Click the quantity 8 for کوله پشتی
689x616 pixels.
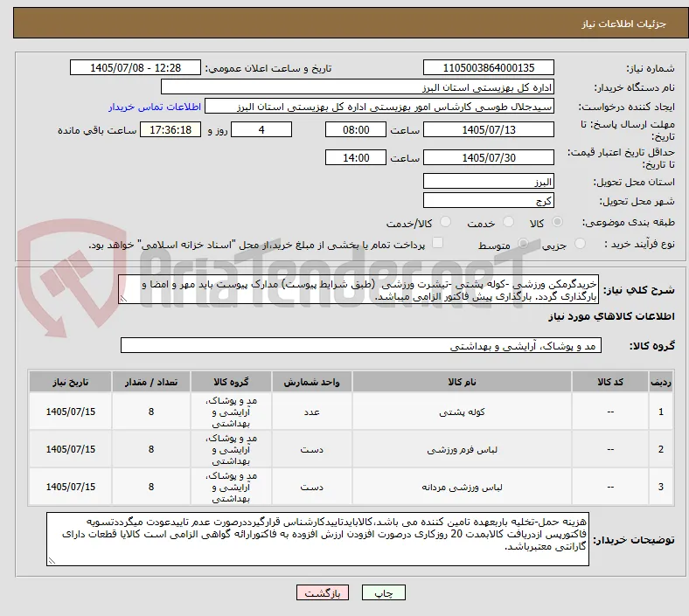[x=151, y=412]
